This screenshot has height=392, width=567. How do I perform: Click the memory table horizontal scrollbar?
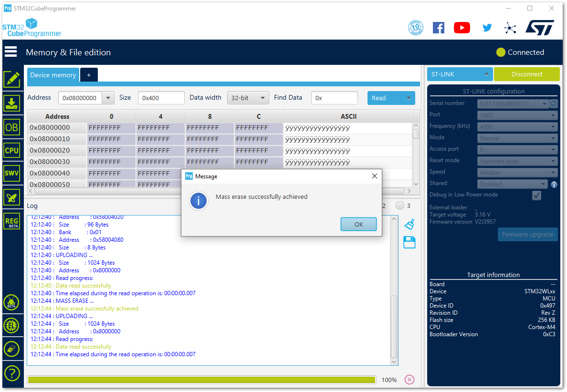click(220, 191)
